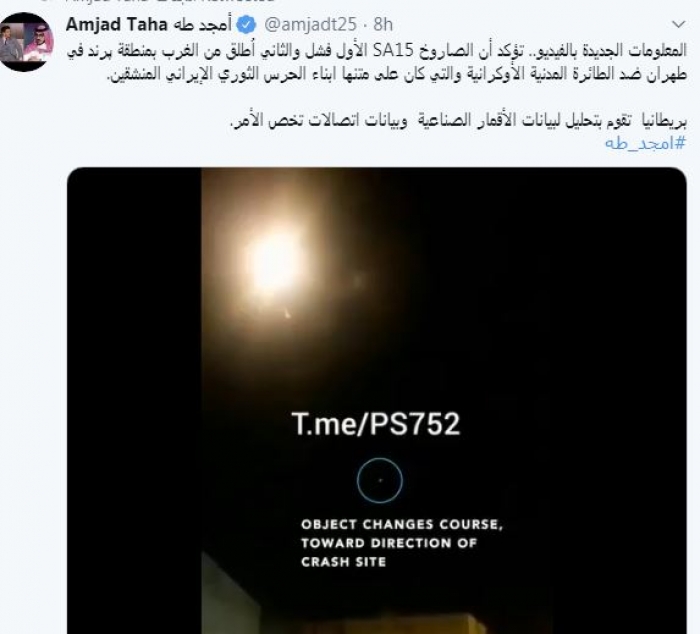The image size is (700, 634).
Task: Click the blue verified badge
Action: click(246, 25)
